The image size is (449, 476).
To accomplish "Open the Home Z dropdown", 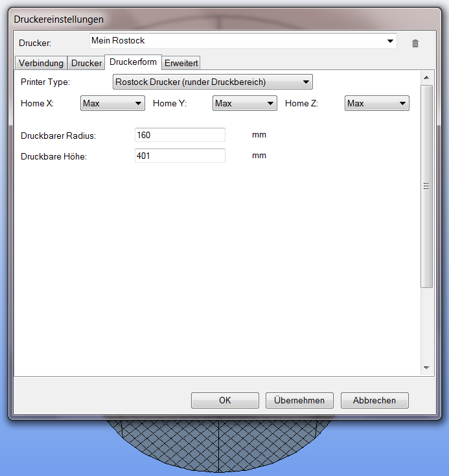I will [x=377, y=103].
